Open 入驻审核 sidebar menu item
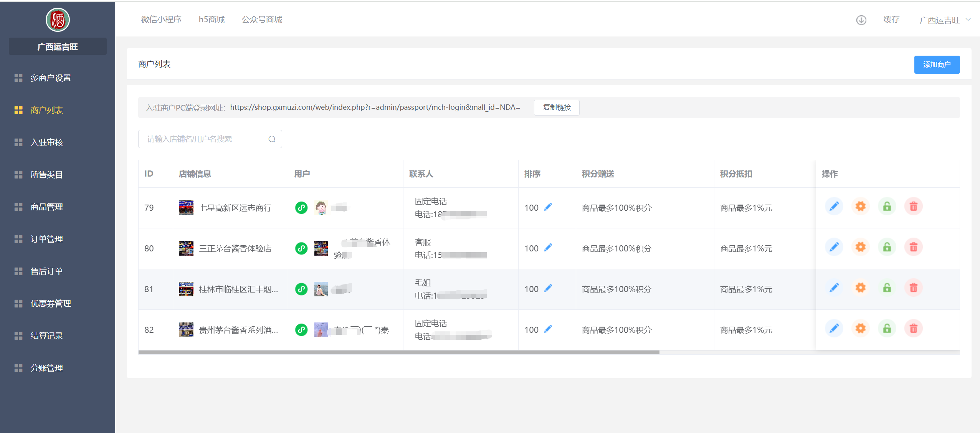This screenshot has height=433, width=980. pos(46,142)
